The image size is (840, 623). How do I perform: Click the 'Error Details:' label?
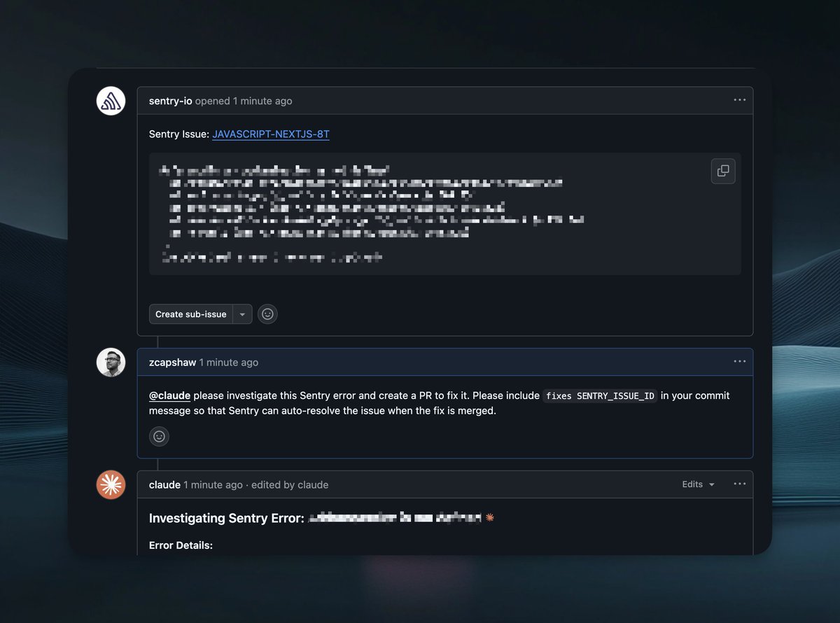[x=181, y=545]
